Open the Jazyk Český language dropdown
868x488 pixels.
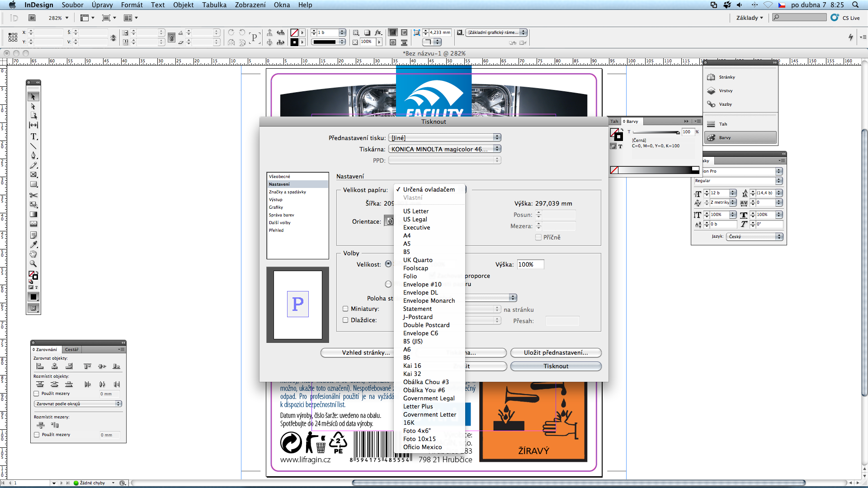coord(754,237)
